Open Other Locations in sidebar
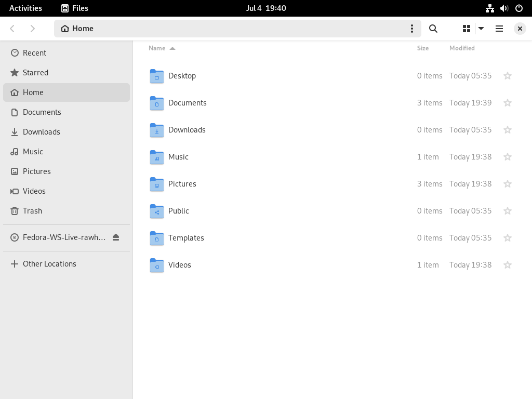Viewport: 532px width, 399px height. coord(66,263)
